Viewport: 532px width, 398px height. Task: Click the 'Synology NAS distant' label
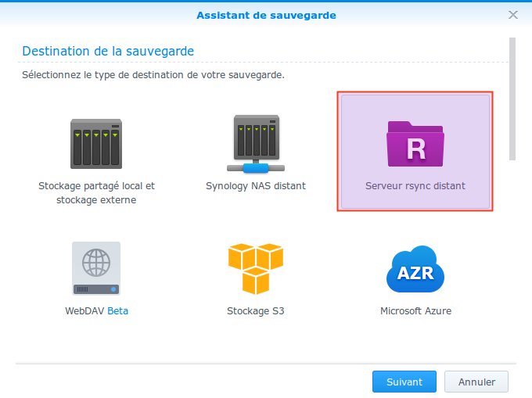(256, 186)
